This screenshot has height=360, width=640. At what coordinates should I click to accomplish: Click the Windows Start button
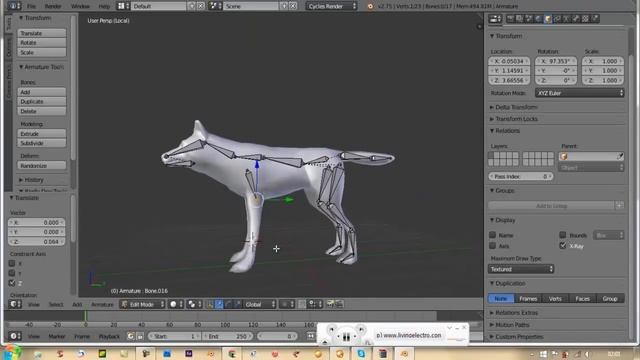coord(11,353)
